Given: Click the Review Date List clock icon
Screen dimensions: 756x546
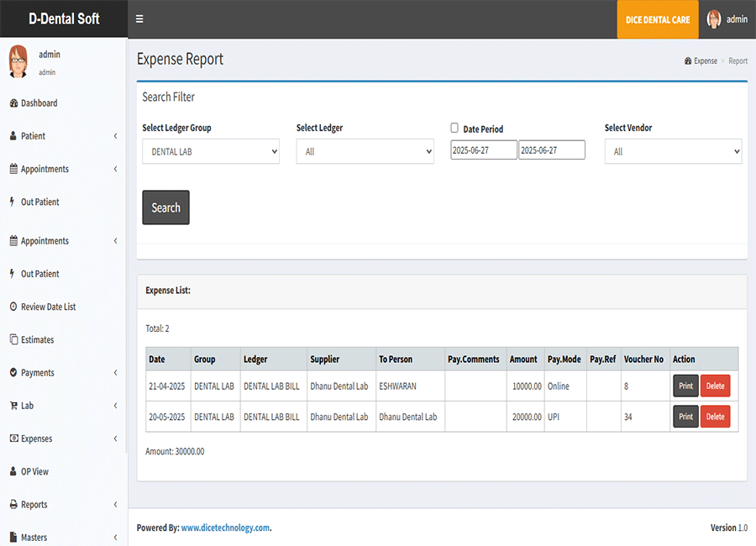Looking at the screenshot, I should [x=13, y=307].
